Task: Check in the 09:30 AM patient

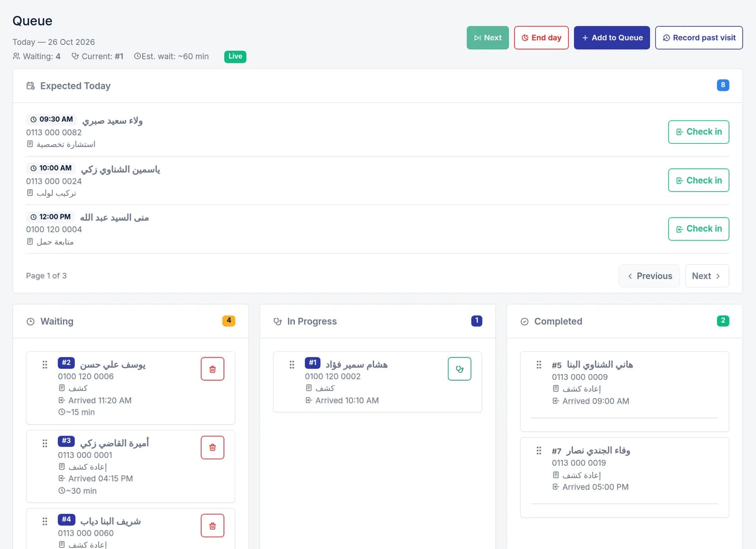Action: 698,132
